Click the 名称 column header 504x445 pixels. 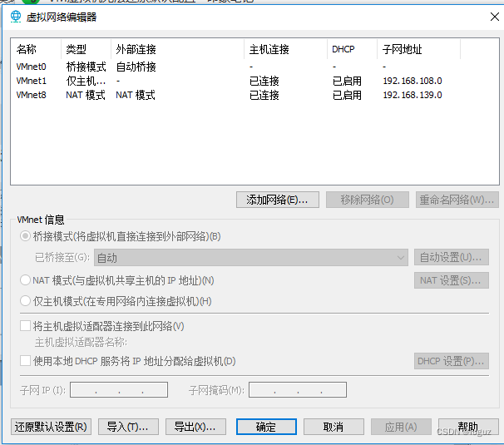[x=36, y=49]
